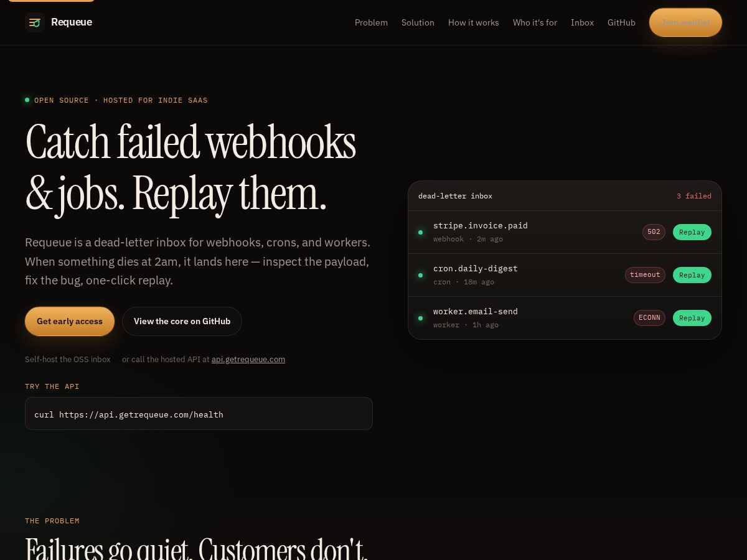Select the stripe.invoice.paid row title
Screen dimensions: 747x560
(x=481, y=226)
